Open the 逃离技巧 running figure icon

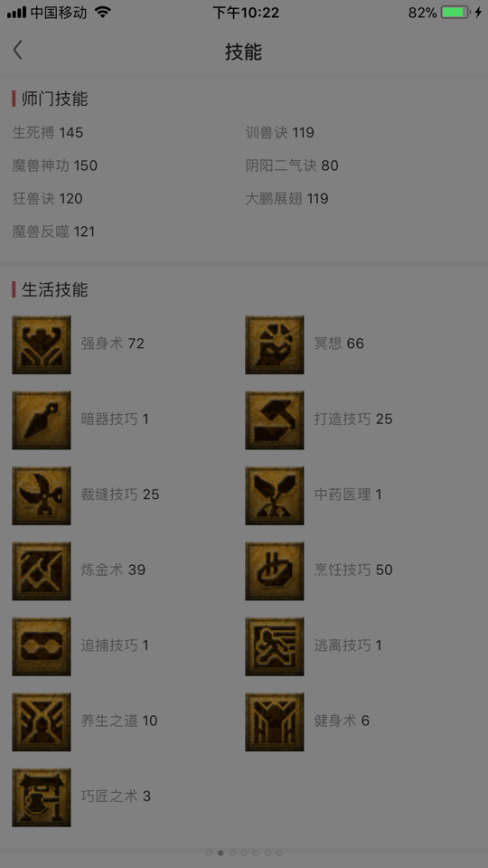pos(275,646)
